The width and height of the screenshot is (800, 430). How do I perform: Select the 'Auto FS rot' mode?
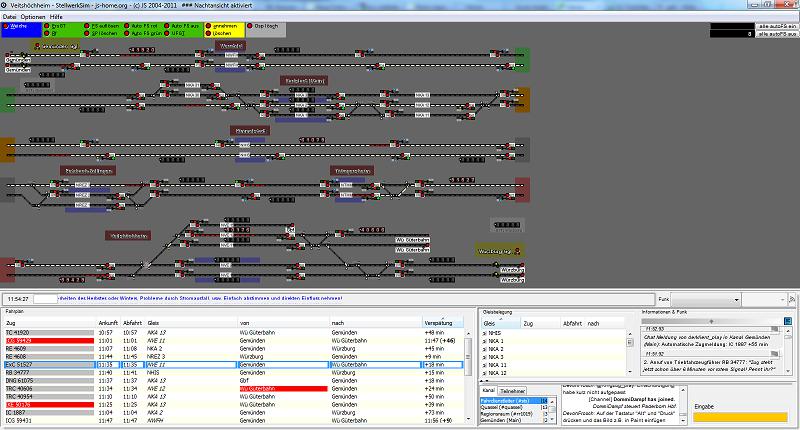point(141,26)
